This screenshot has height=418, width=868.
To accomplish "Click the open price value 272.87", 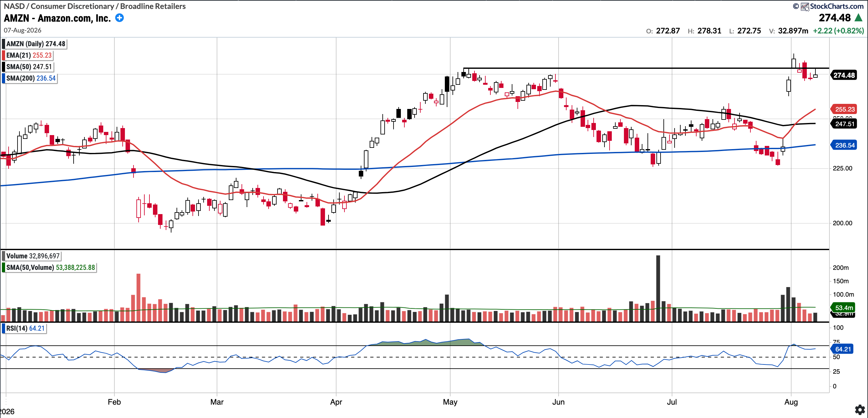I will point(668,31).
